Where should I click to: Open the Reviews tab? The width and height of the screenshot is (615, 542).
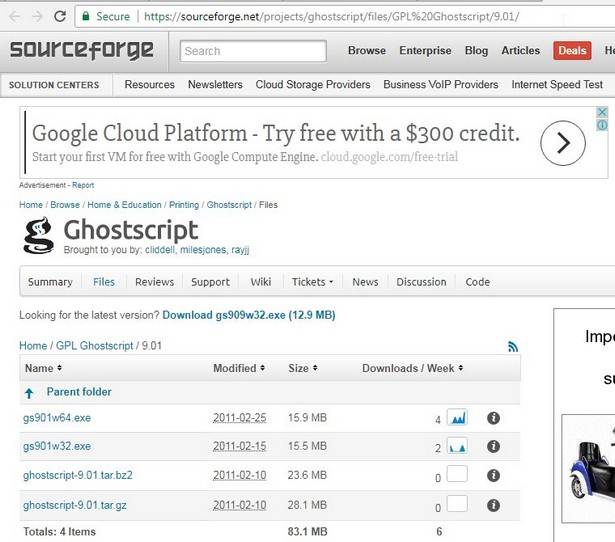point(155,282)
